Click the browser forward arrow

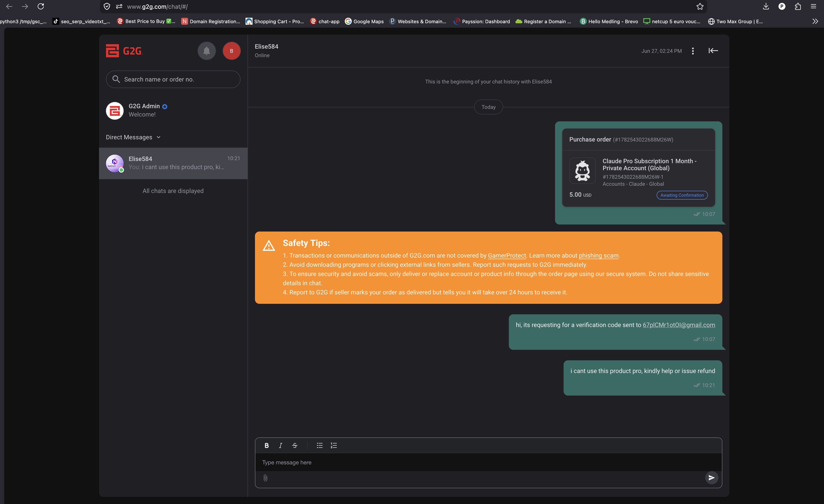click(x=25, y=6)
